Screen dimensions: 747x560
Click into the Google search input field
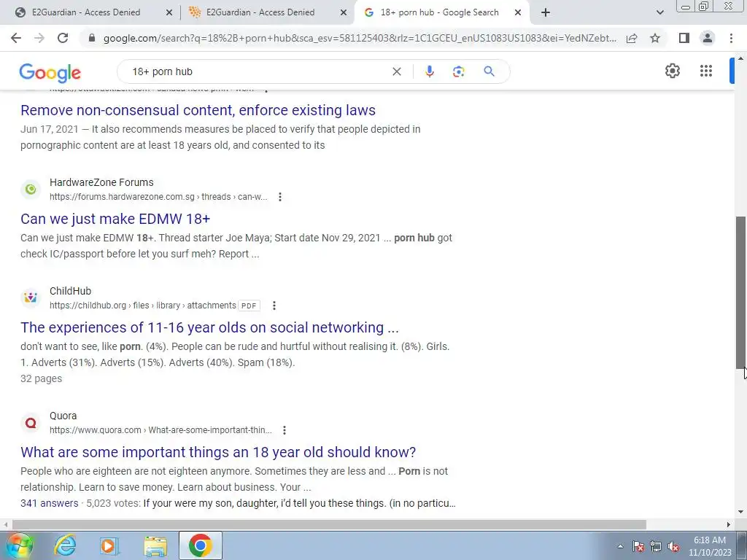258,71
